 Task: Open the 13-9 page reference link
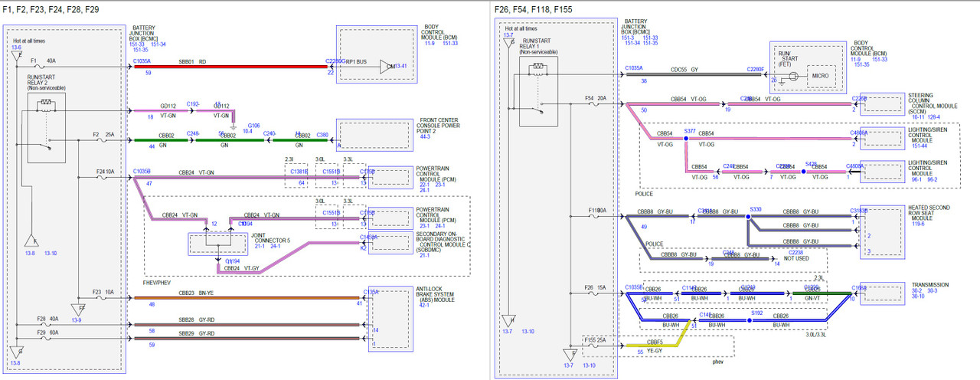[x=77, y=320]
